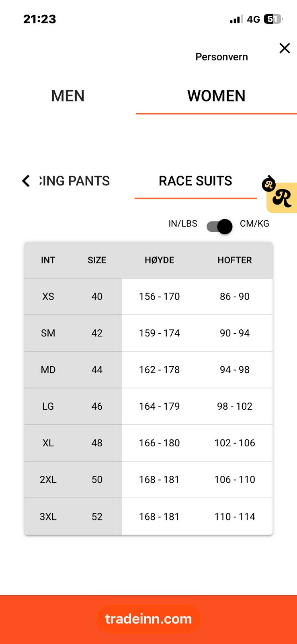Select the partially hidden PANTS category tab
The width and height of the screenshot is (297, 644).
click(75, 181)
